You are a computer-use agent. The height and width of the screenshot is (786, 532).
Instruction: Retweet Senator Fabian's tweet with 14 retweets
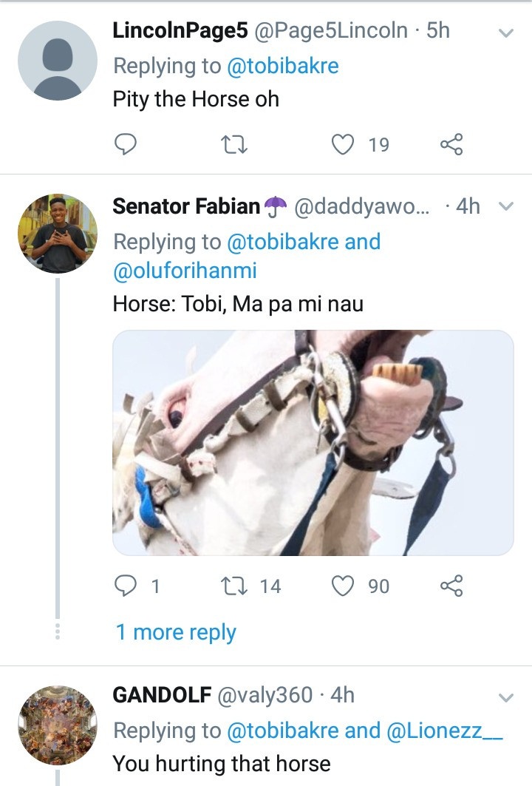point(234,586)
